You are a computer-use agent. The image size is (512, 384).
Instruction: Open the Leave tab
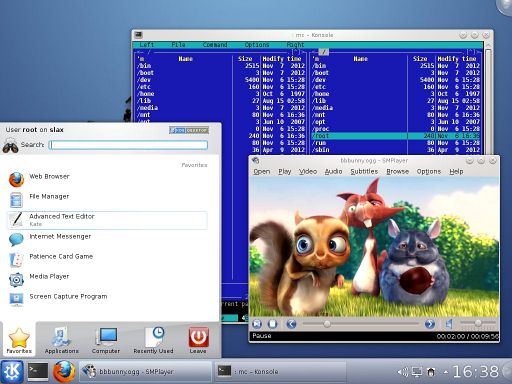point(198,340)
